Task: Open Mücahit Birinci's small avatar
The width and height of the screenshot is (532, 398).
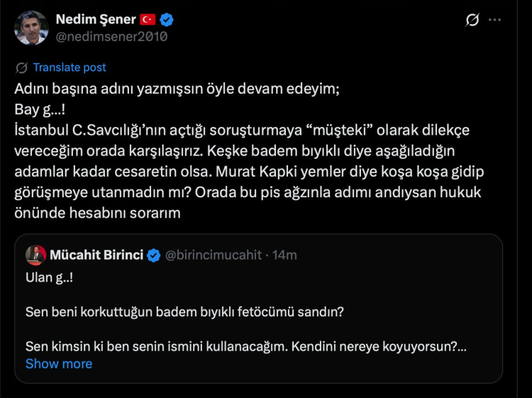Action: click(x=35, y=255)
